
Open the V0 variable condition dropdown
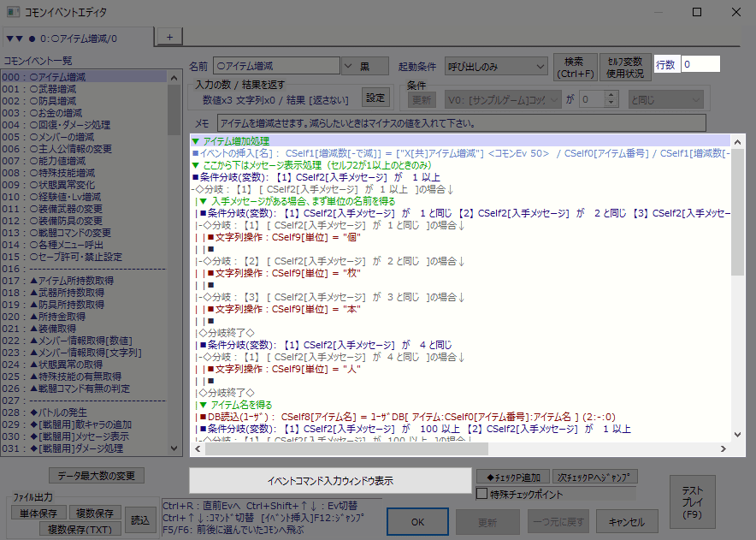click(502, 100)
